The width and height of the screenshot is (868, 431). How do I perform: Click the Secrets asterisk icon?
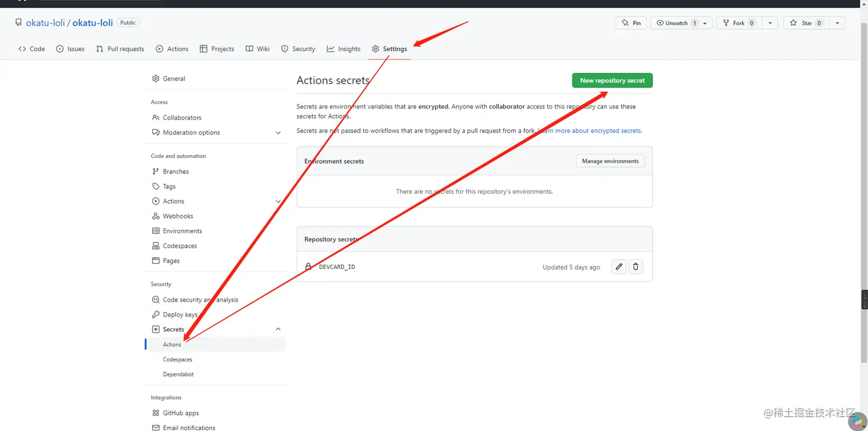(156, 329)
